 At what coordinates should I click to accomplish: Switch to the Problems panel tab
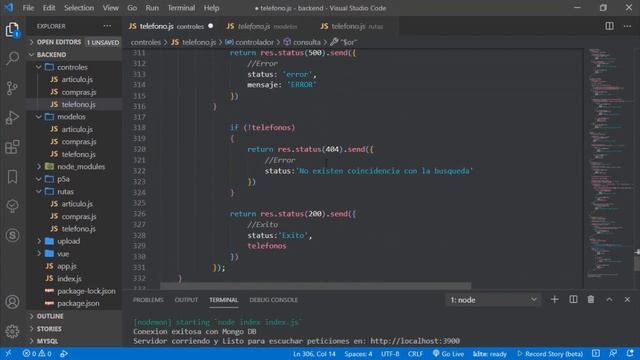pos(148,300)
